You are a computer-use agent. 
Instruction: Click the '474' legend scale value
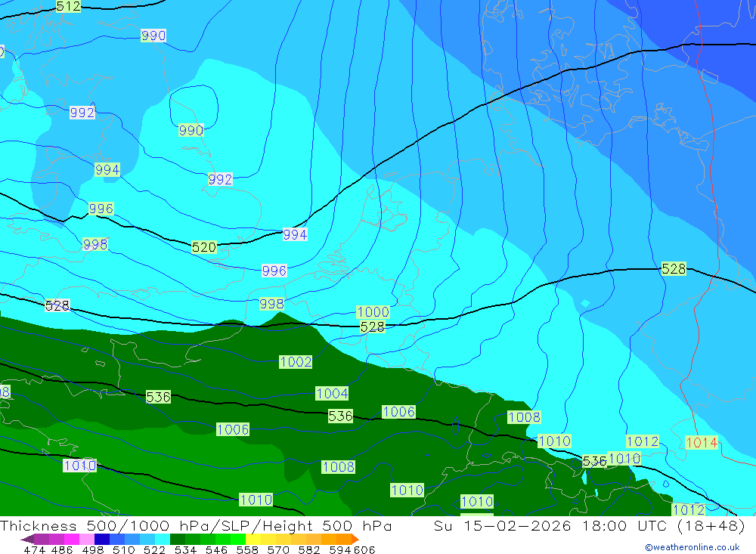pyautogui.click(x=34, y=549)
